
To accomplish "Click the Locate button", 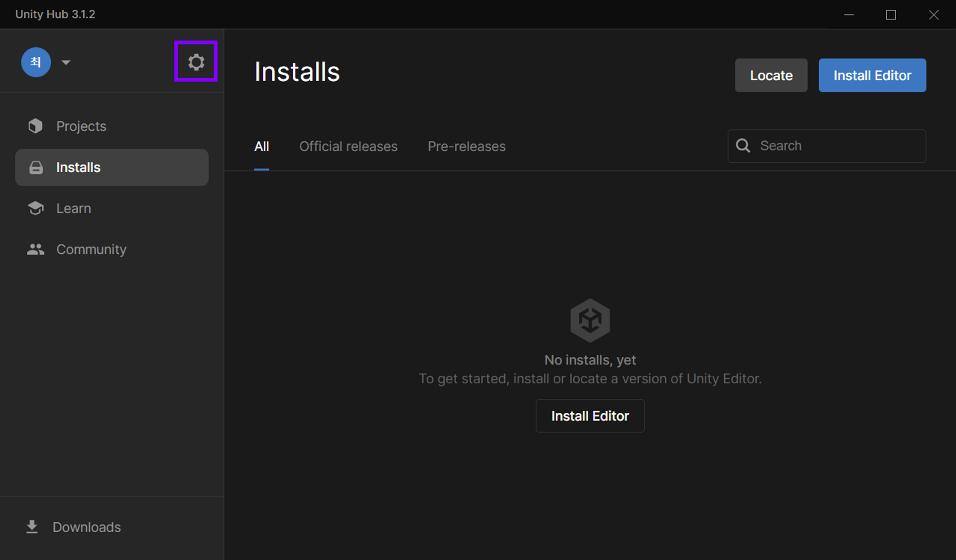I will click(x=771, y=75).
